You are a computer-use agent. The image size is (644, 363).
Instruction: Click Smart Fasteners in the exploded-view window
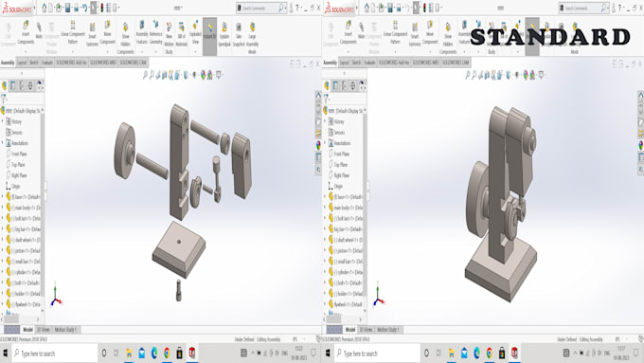(92, 34)
